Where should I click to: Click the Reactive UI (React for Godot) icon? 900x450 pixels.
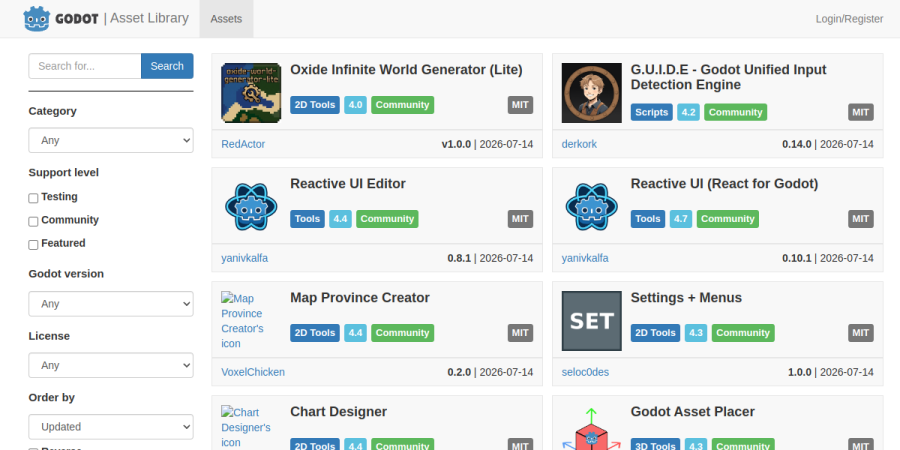click(x=591, y=207)
